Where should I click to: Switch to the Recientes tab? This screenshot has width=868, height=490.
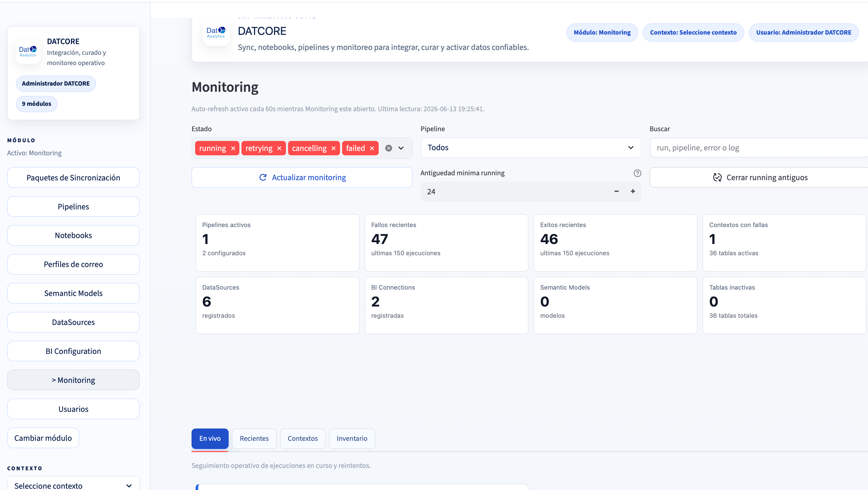click(254, 438)
